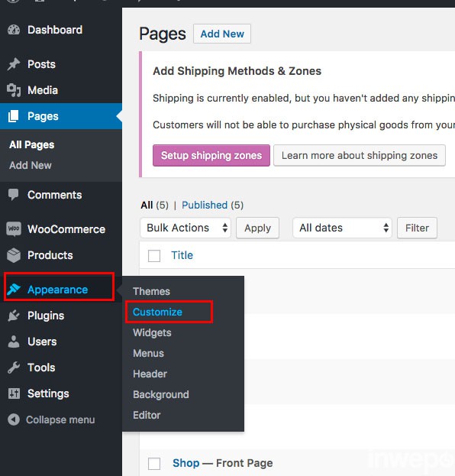Screen dimensions: 455x476
Task: Click the Settings sliders icon
Action: (14, 393)
